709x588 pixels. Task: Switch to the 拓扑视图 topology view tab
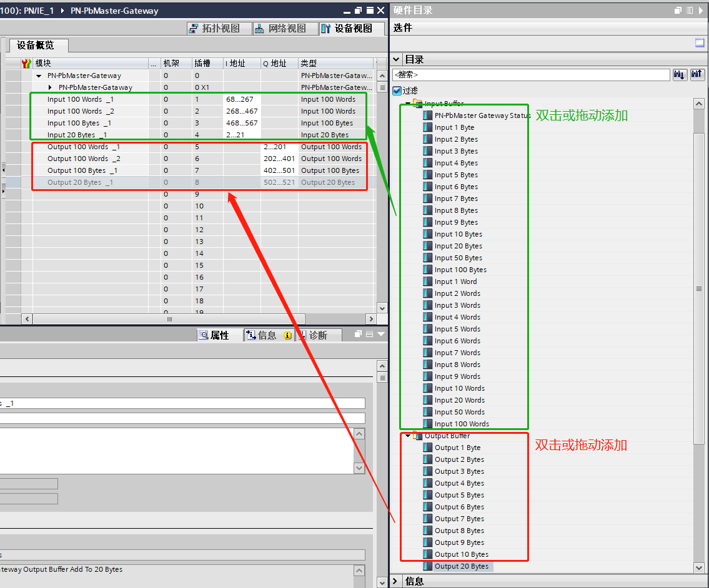click(x=219, y=29)
